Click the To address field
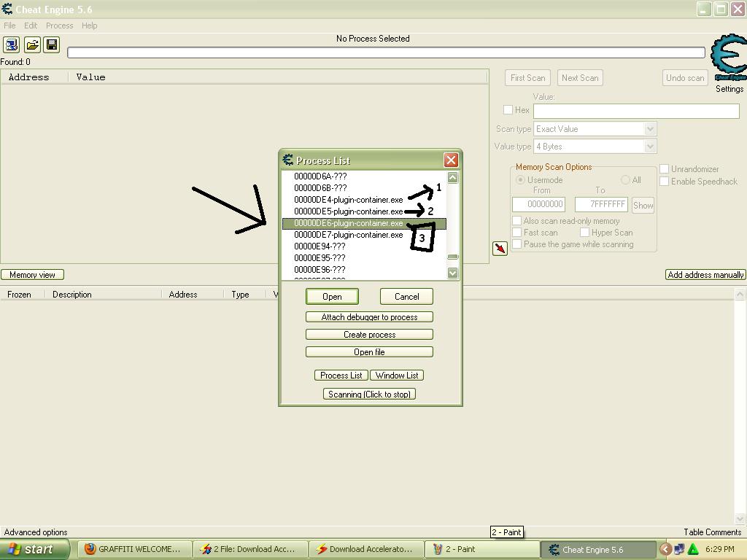The width and height of the screenshot is (747, 560). tap(601, 204)
